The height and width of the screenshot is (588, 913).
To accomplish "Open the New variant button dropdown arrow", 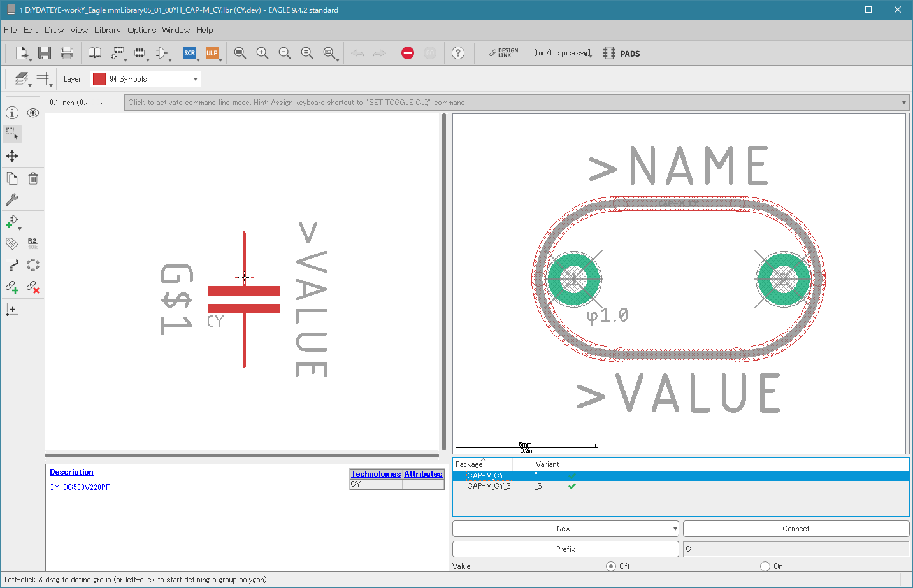I will (675, 529).
